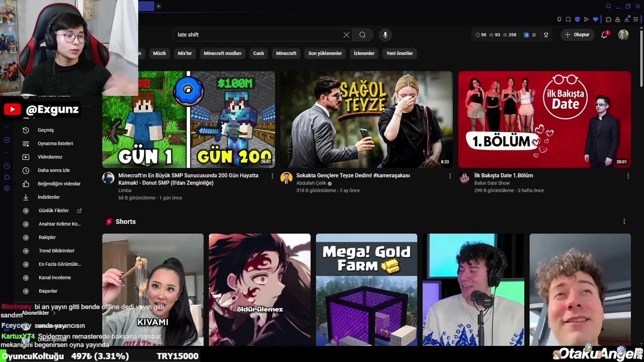
Task: Open the Mega! Gold Farm short
Action: [366, 290]
